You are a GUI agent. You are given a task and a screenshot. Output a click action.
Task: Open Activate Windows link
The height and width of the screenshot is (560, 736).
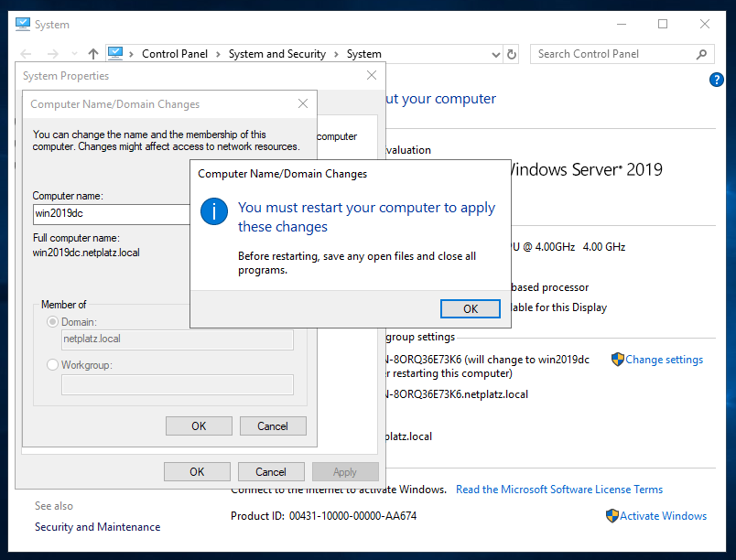(663, 516)
